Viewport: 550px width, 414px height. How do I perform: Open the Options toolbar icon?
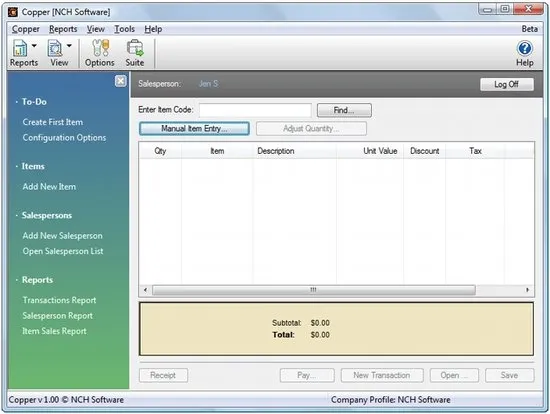tap(100, 53)
